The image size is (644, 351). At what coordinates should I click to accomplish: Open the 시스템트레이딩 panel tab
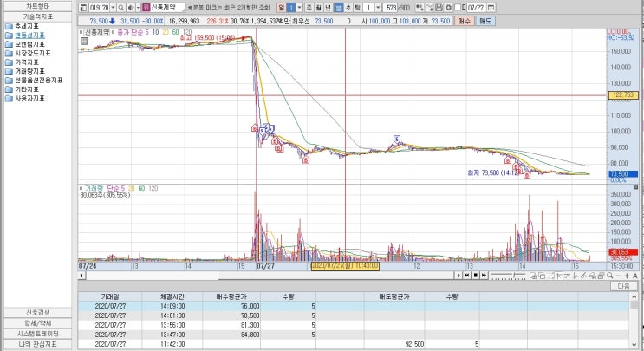[38, 334]
